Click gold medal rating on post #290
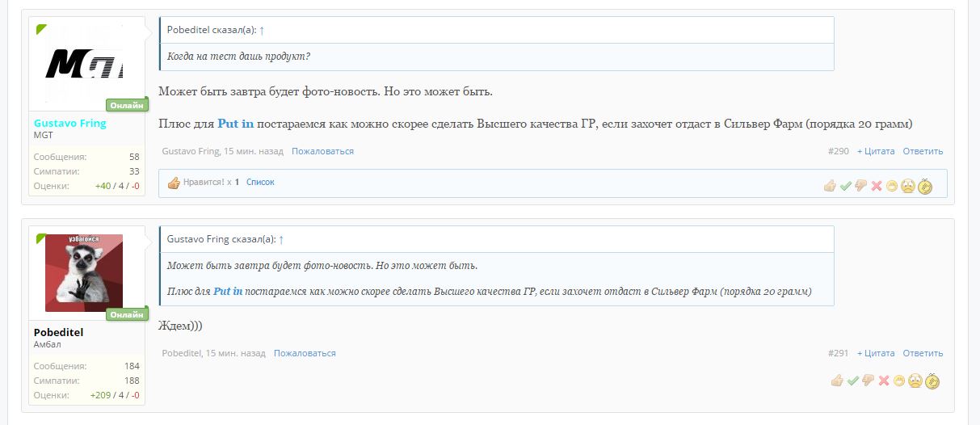 pos(925,187)
